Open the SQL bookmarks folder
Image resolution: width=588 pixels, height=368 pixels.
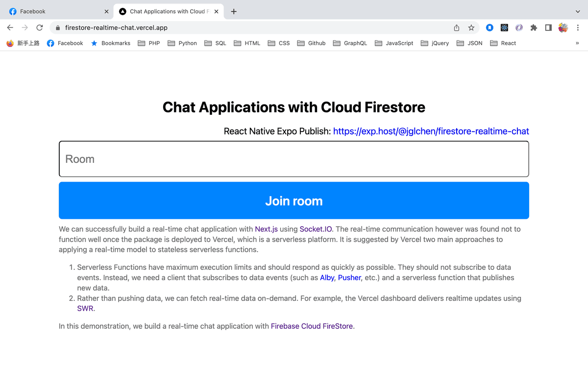tap(216, 43)
